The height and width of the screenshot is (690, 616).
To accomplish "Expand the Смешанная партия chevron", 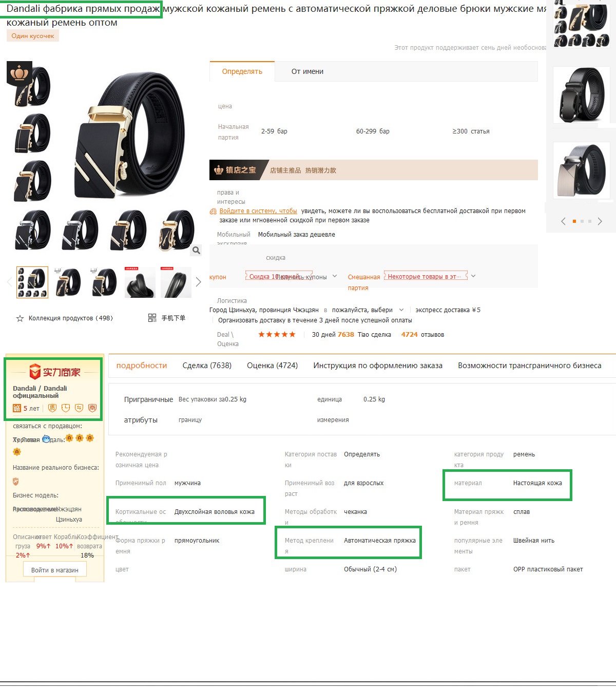I will coord(473,276).
